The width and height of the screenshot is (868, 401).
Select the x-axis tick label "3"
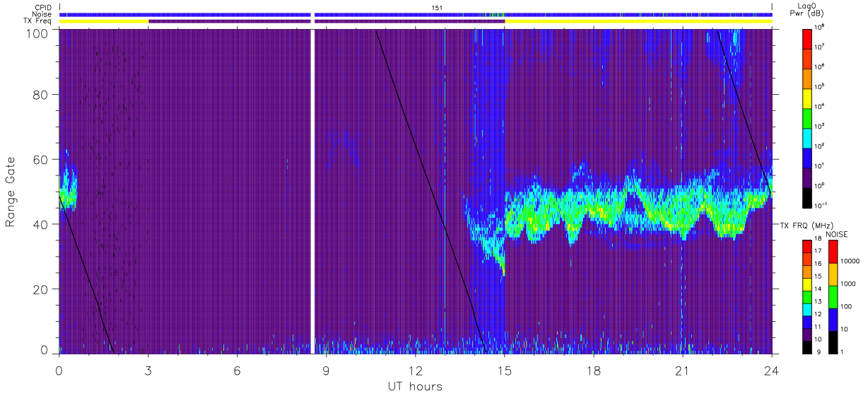(x=148, y=370)
